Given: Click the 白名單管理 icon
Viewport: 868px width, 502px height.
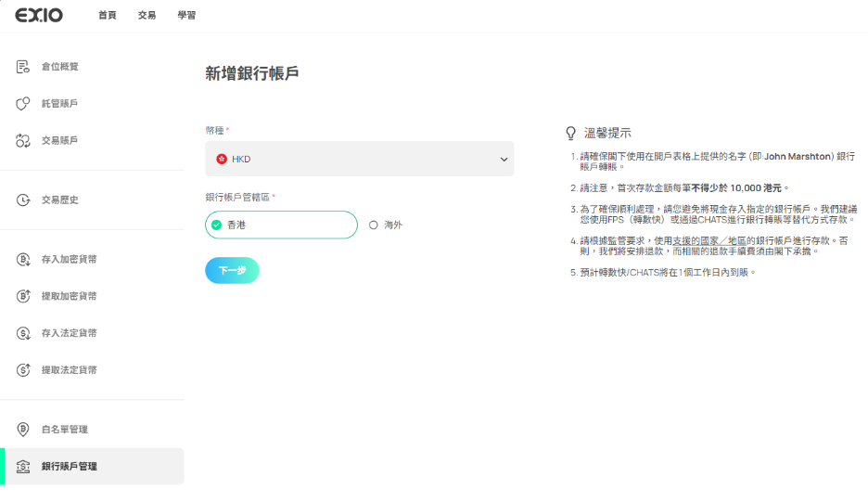Looking at the screenshot, I should point(23,430).
